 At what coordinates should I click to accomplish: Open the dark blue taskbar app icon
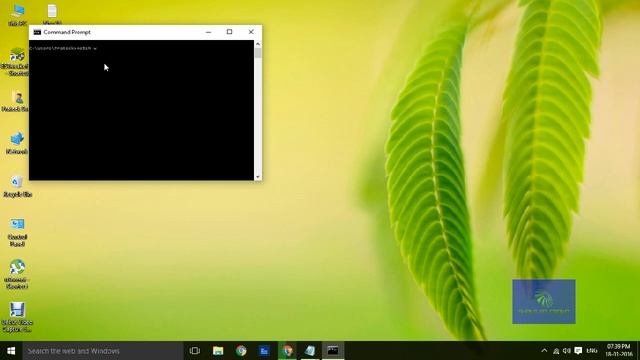(x=264, y=351)
